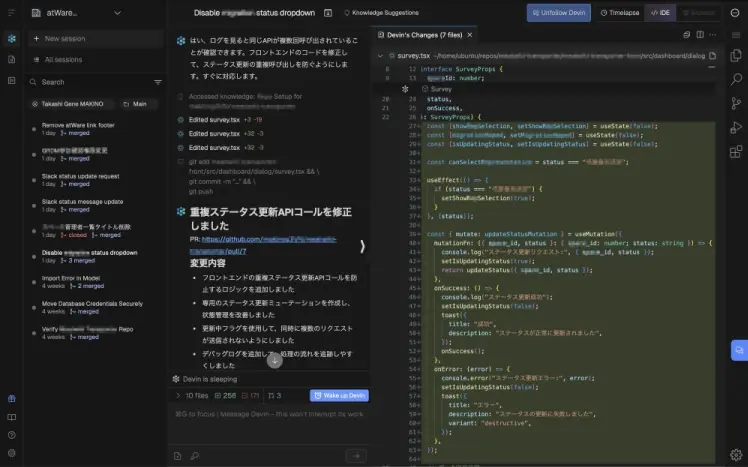Image resolution: width=748 pixels, height=467 pixels.
Task: Expand the 10 files changes summary
Action: [x=177, y=395]
